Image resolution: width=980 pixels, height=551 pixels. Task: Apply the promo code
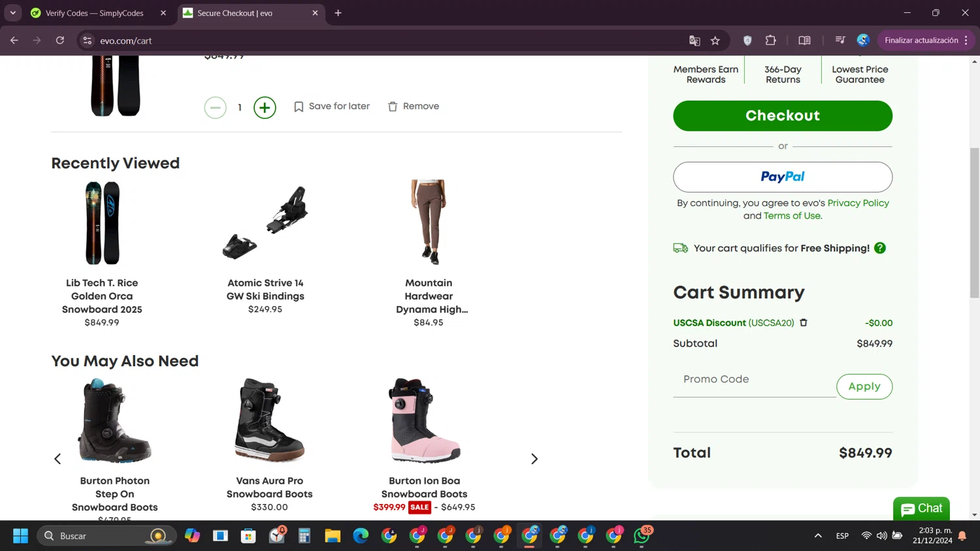(x=864, y=386)
